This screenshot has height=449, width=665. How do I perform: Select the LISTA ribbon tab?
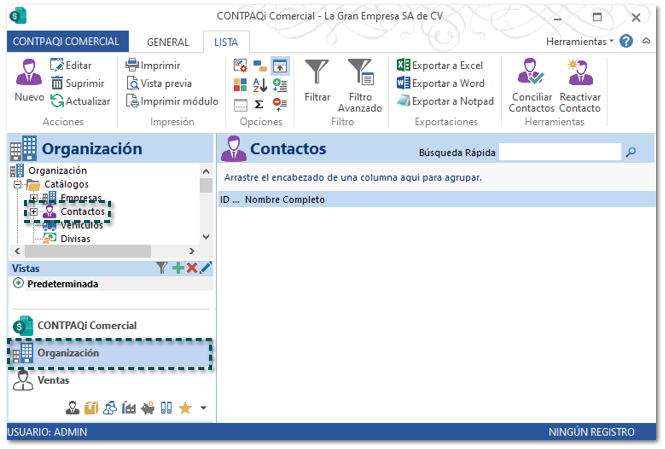click(x=226, y=42)
